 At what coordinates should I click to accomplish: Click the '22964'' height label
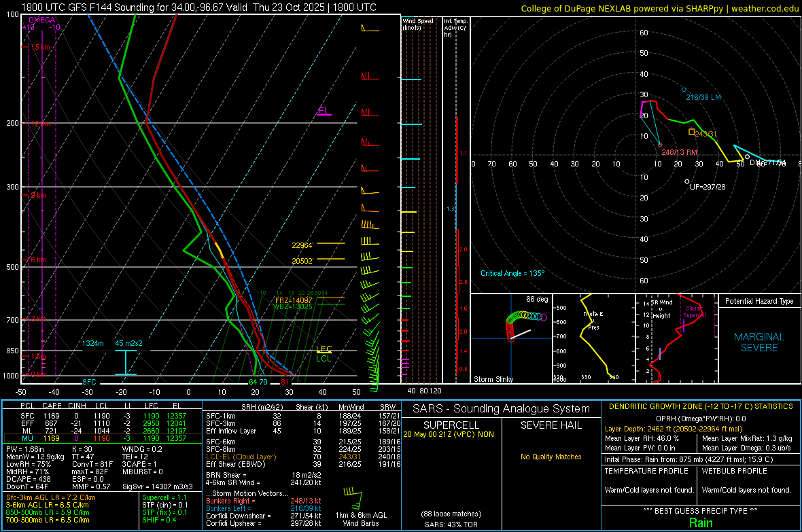coord(302,245)
